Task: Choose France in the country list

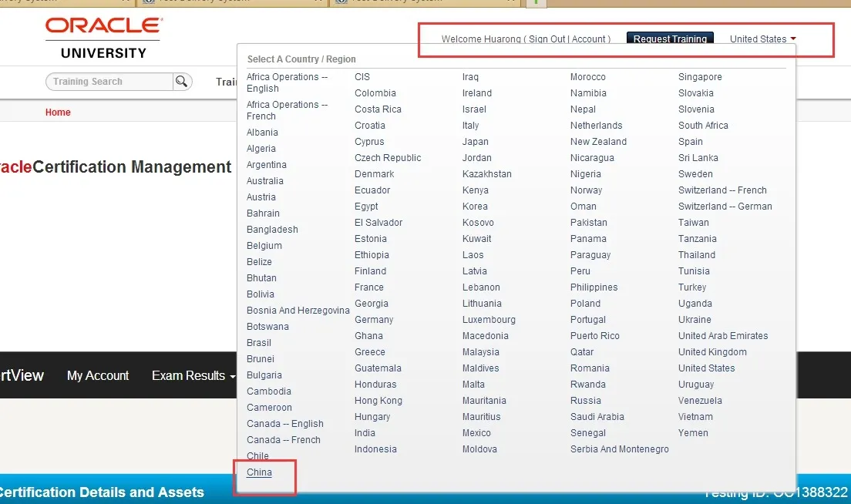Action: [369, 287]
